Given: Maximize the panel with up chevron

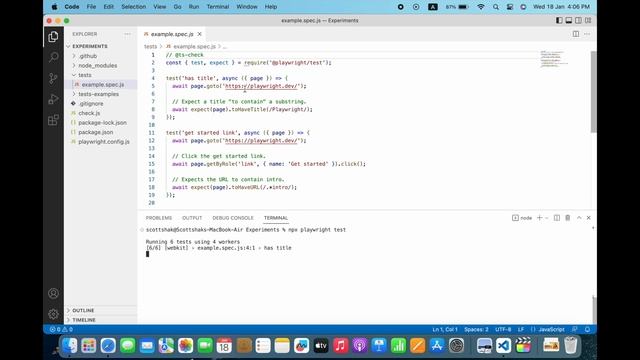Looking at the screenshot, I should click(x=579, y=218).
